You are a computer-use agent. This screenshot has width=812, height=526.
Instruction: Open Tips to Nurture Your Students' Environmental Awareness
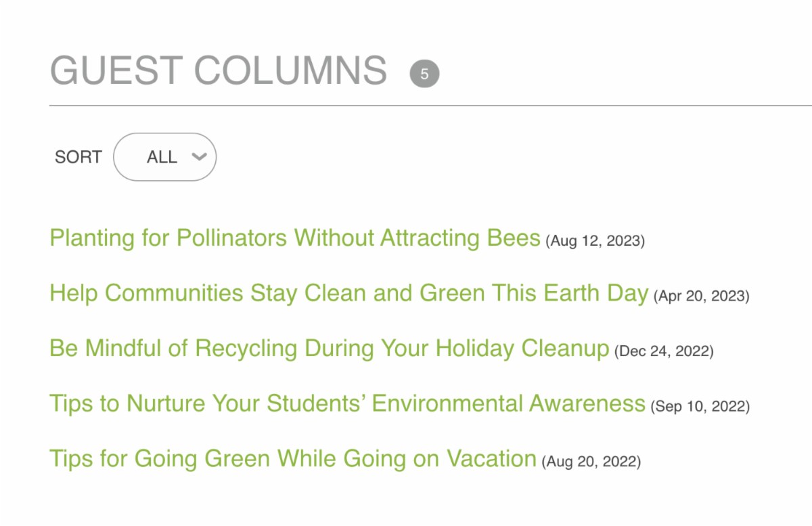click(346, 403)
